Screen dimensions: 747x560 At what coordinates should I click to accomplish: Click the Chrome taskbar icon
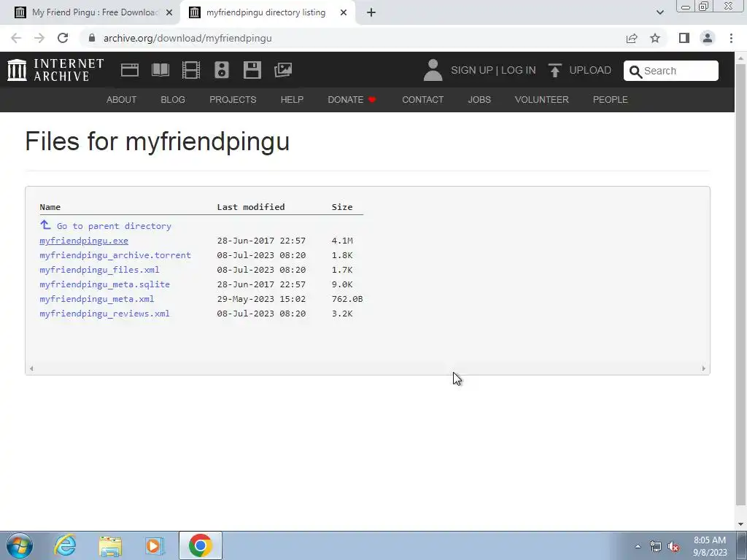201,545
